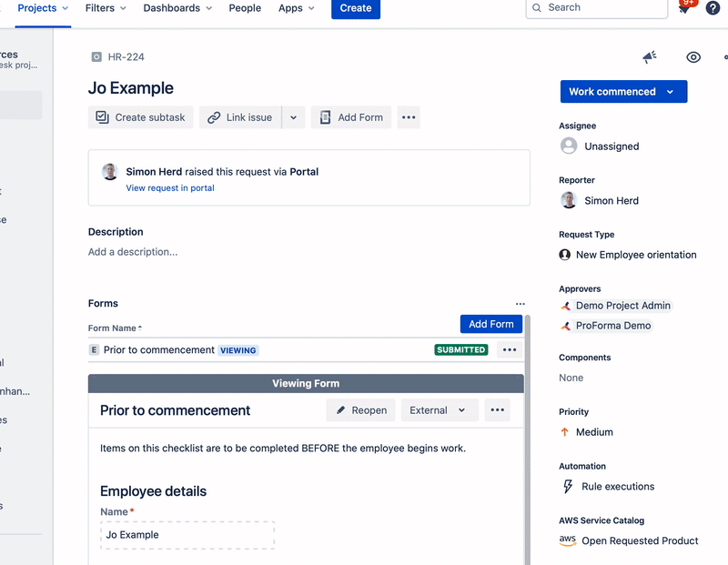Toggle the watch issue eye icon
Viewport: 728px width, 565px height.
[693, 57]
